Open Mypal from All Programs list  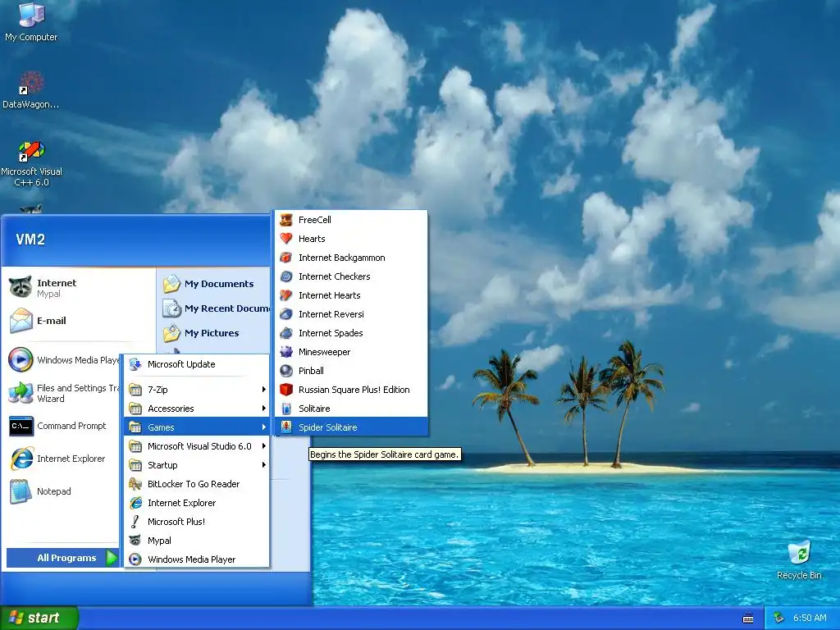(x=197, y=541)
